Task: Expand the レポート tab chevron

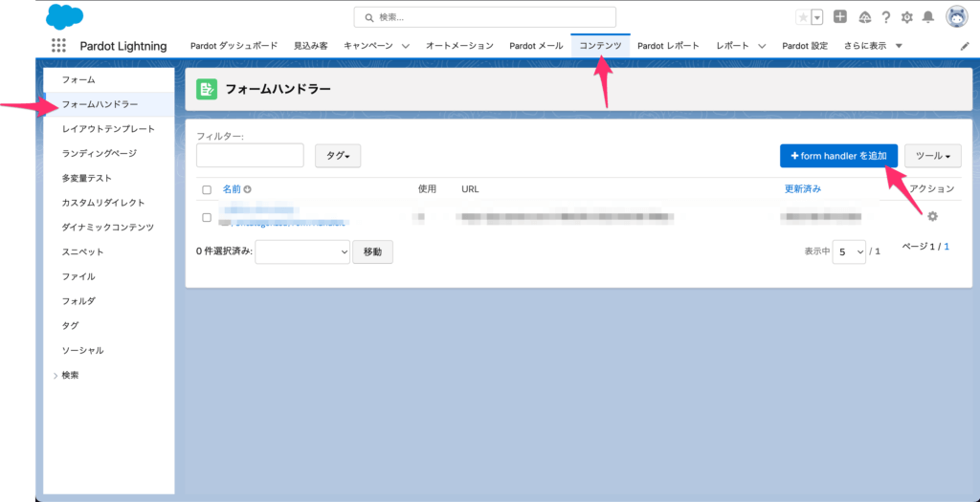Action: pyautogui.click(x=761, y=46)
